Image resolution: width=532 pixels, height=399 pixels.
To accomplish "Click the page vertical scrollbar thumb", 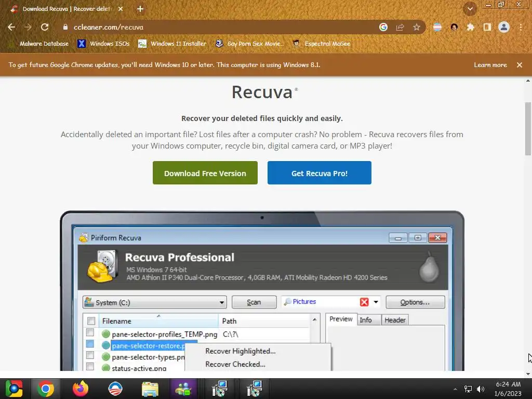I will (x=528, y=128).
